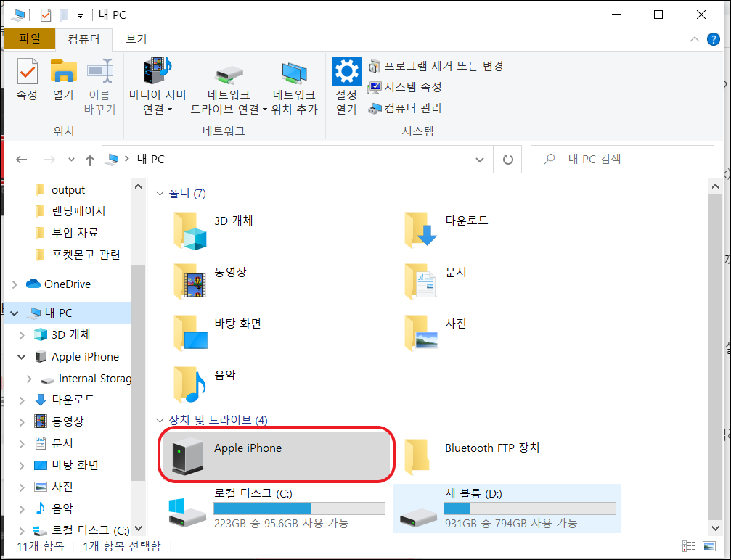Open the 파일 menu
The width and height of the screenshot is (731, 560).
pyautogui.click(x=29, y=38)
